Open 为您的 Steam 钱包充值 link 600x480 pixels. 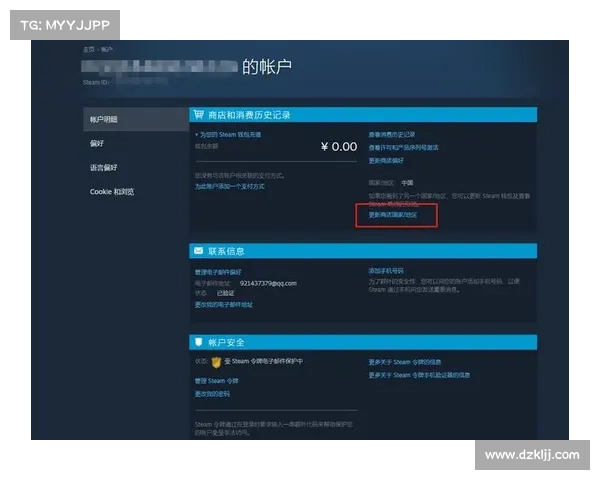coord(230,135)
